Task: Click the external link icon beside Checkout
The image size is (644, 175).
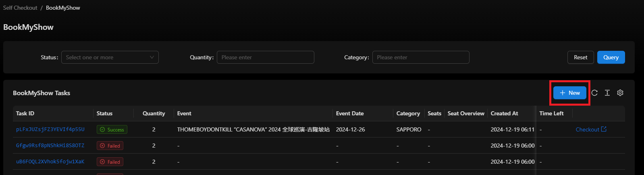Action: tap(604, 129)
